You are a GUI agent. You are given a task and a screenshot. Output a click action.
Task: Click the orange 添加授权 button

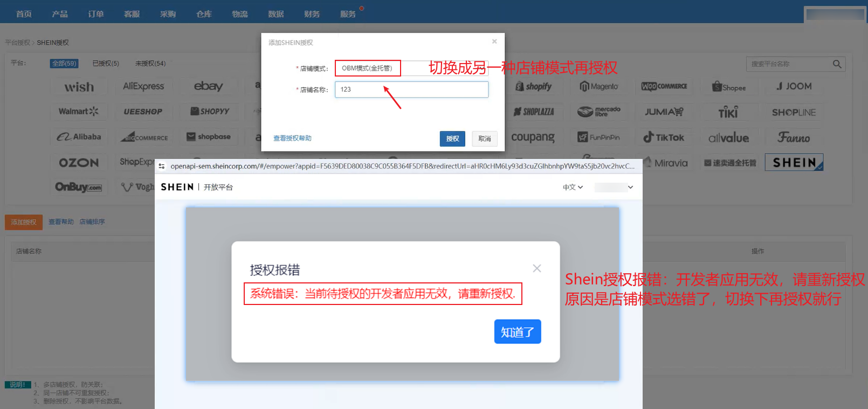pyautogui.click(x=24, y=222)
